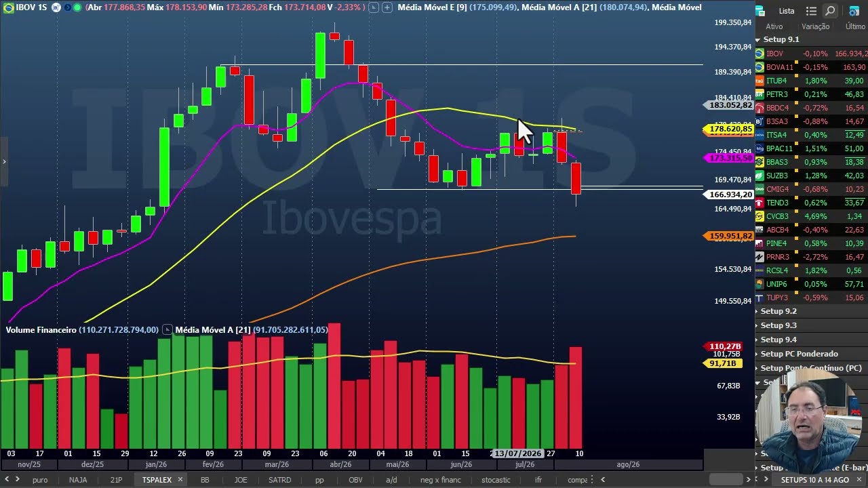Image resolution: width=868 pixels, height=488 pixels.
Task: Switch to the NAJA tab
Action: [x=78, y=480]
